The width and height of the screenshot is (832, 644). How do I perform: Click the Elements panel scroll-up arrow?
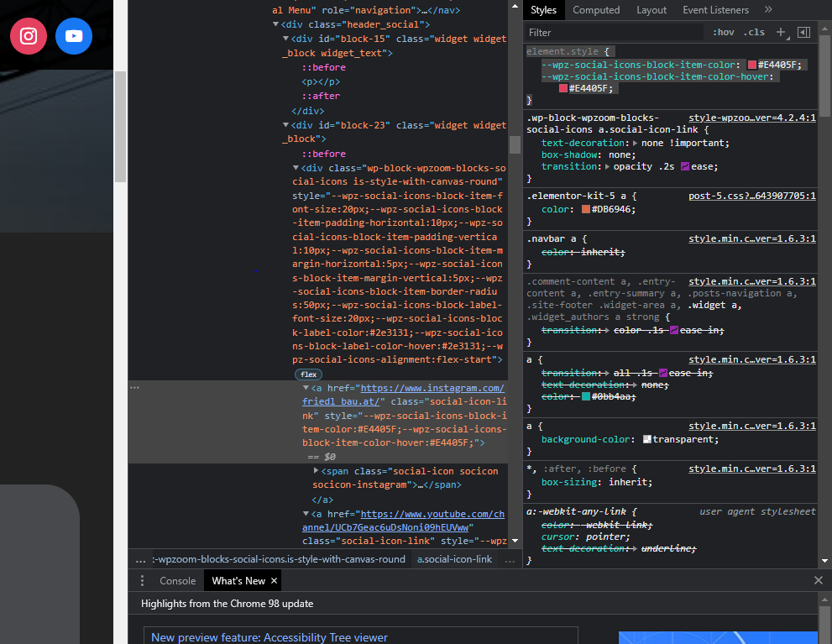tap(515, 6)
